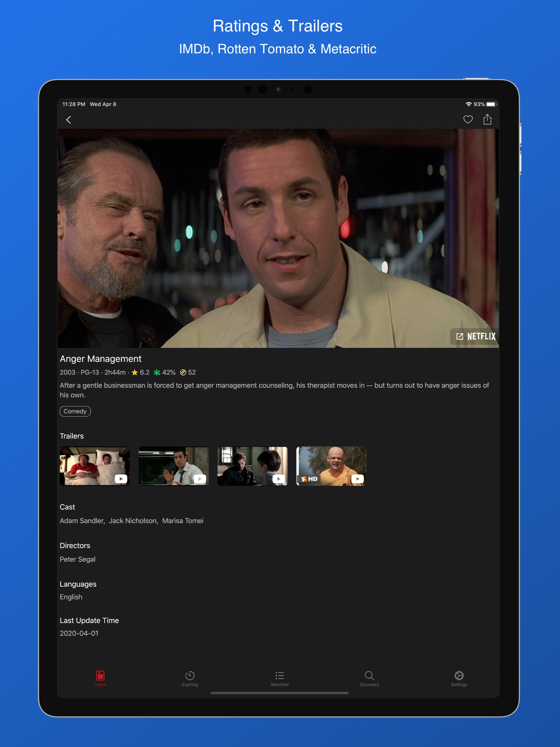Play third trailer thumbnail
Screen dimensions: 560x747
tap(252, 466)
